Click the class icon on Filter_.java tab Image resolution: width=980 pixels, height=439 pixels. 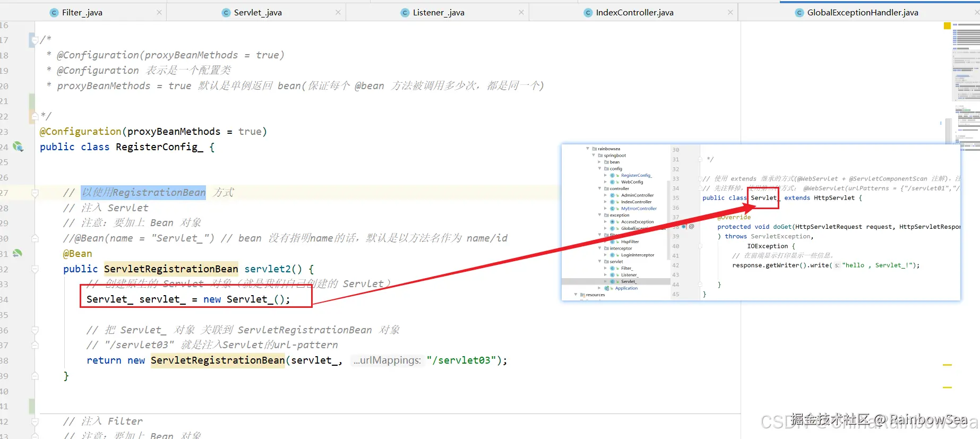coord(54,13)
